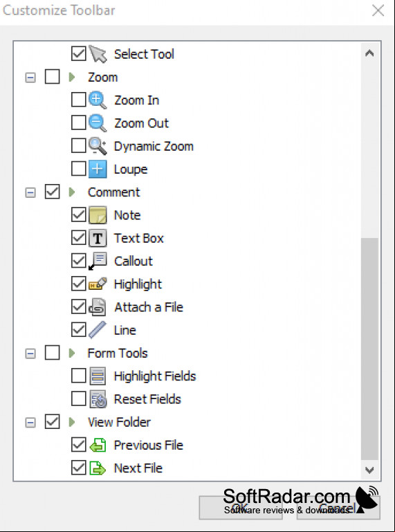Collapse the Form Tools group
Image resolution: width=395 pixels, height=532 pixels.
30,354
